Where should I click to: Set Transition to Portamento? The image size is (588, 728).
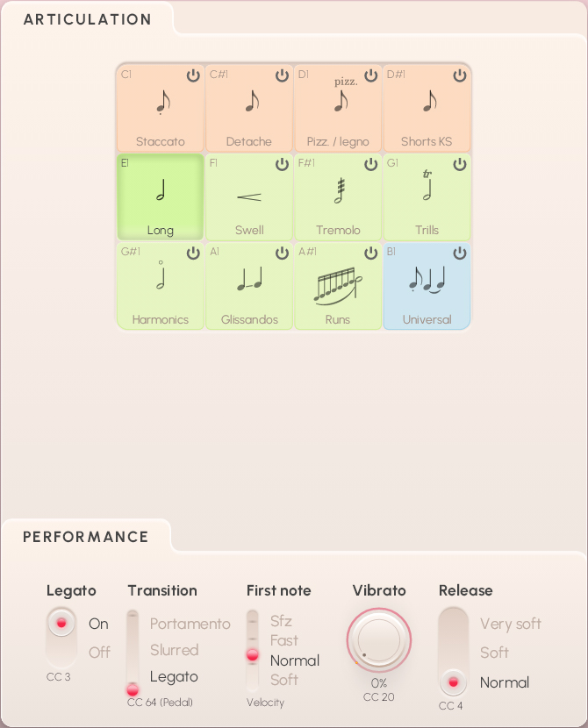(190, 624)
